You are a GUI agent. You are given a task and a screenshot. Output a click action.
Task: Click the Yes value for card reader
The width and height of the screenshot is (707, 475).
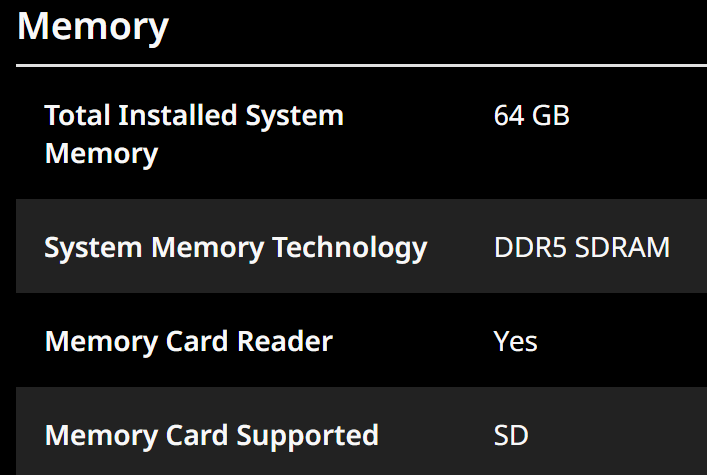(x=515, y=341)
